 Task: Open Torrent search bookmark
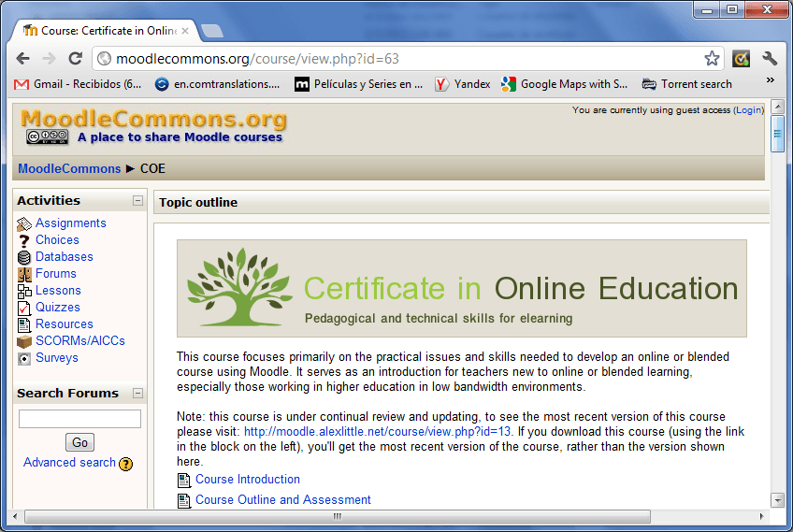pos(686,84)
